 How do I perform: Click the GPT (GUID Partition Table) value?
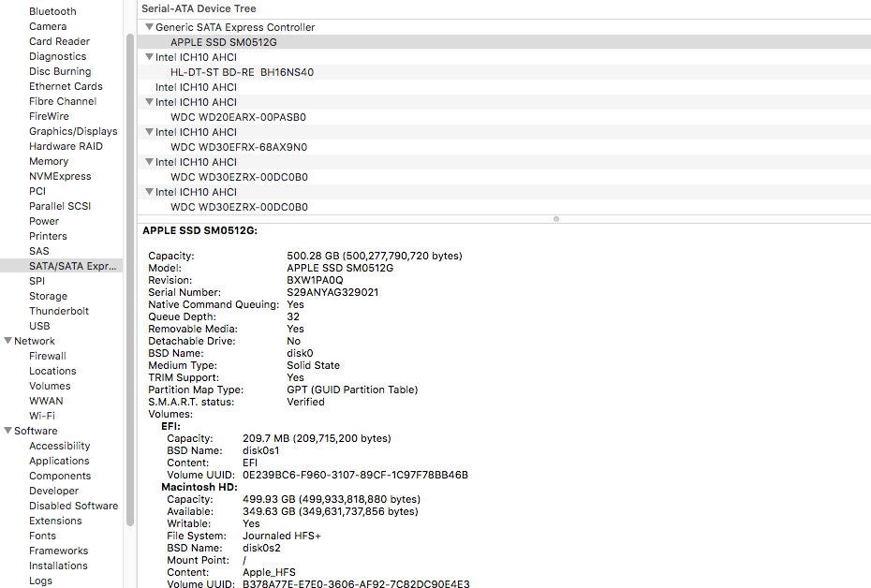(x=352, y=390)
